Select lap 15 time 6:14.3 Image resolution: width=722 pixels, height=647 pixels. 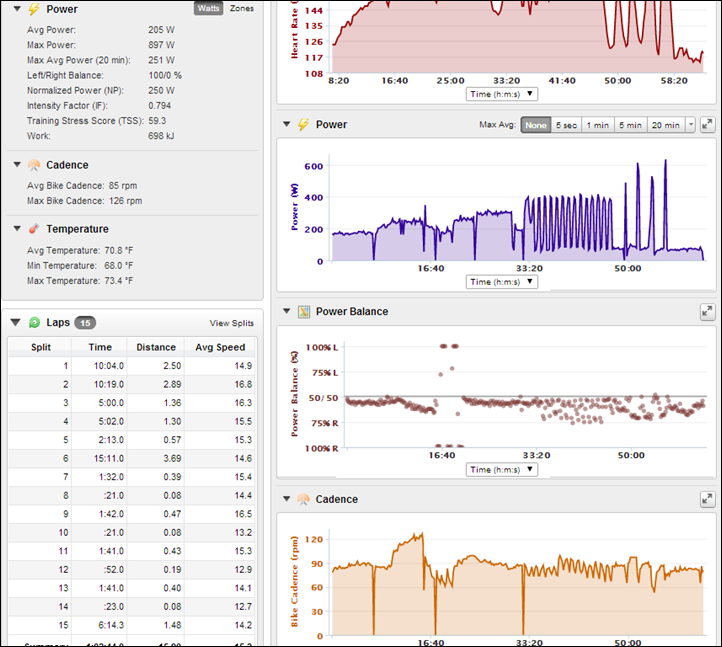pyautogui.click(x=111, y=625)
